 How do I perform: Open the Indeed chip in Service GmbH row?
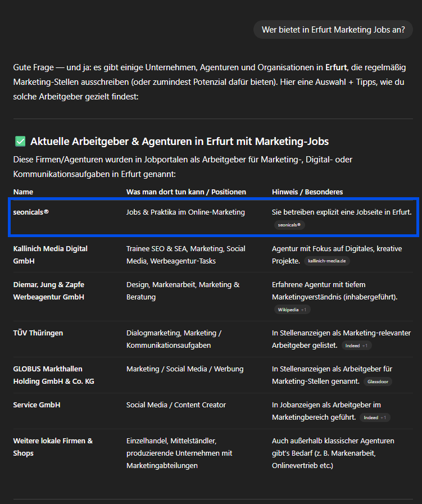(375, 418)
